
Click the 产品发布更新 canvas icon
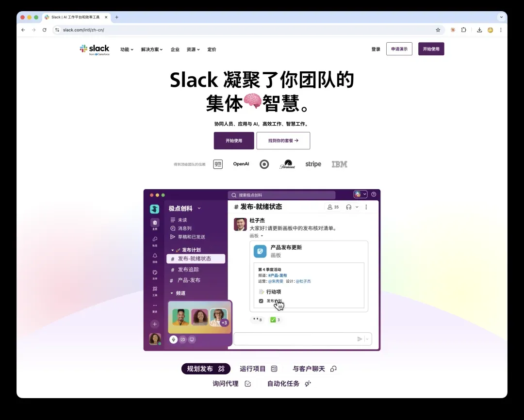point(260,251)
